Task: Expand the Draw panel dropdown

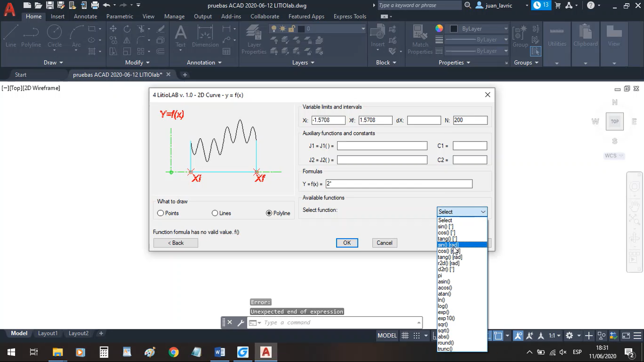Action: tap(53, 63)
